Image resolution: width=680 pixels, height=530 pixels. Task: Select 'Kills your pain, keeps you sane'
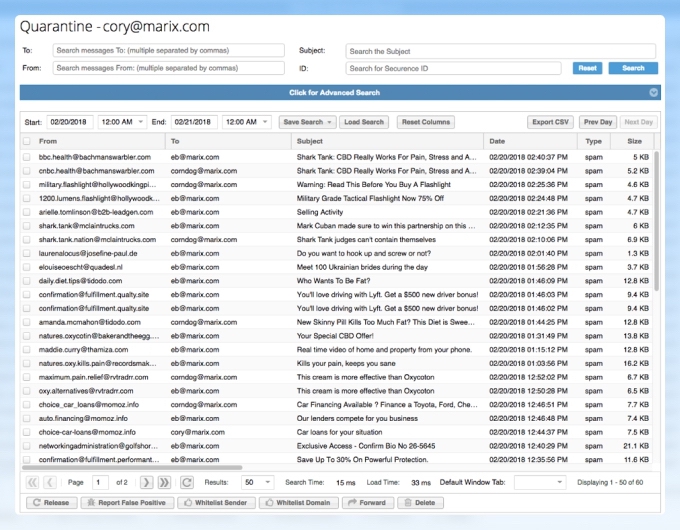pos(346,363)
